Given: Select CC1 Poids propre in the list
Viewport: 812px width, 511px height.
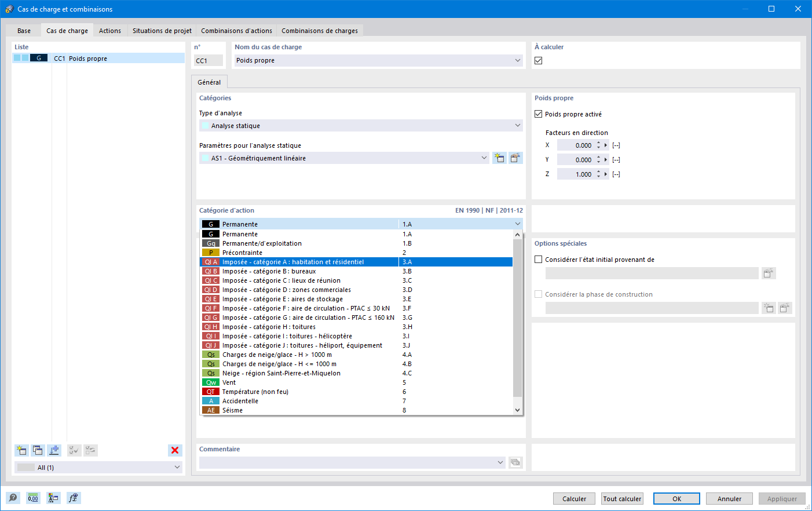Looking at the screenshot, I should point(98,58).
